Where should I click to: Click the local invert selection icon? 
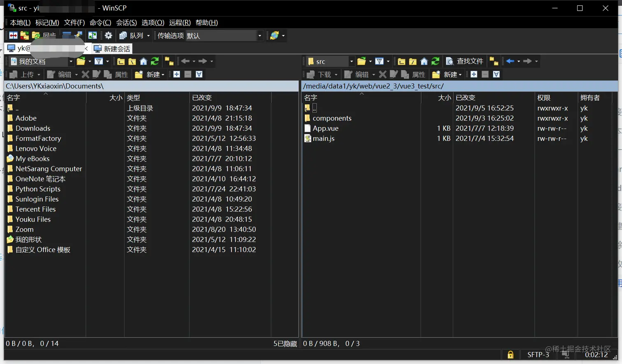pyautogui.click(x=199, y=74)
